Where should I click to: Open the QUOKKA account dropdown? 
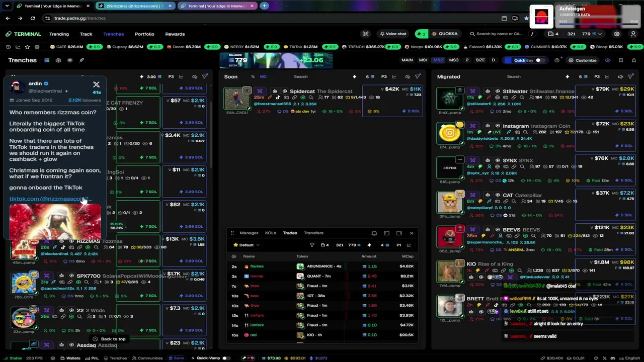coord(448,34)
